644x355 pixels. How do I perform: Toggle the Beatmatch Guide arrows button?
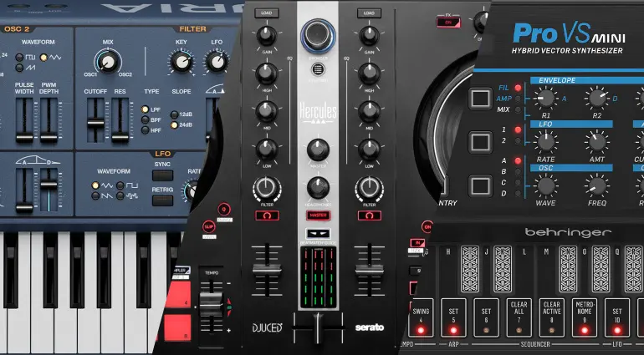point(319,234)
